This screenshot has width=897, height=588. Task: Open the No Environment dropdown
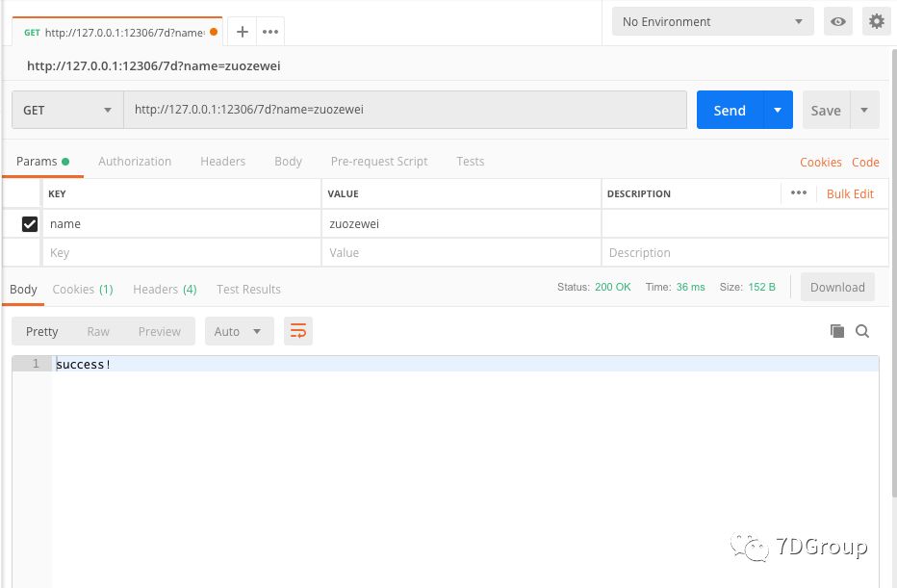[712, 20]
